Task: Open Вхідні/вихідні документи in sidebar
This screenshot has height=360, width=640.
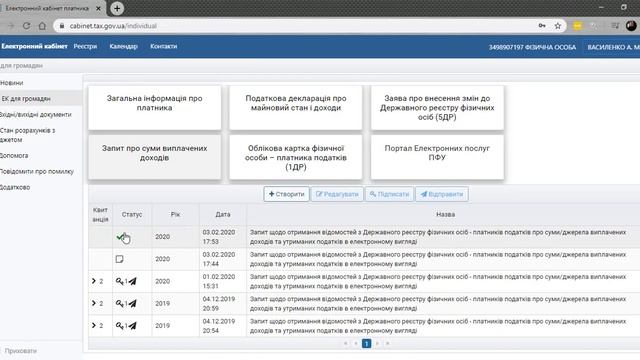Action: 36,115
